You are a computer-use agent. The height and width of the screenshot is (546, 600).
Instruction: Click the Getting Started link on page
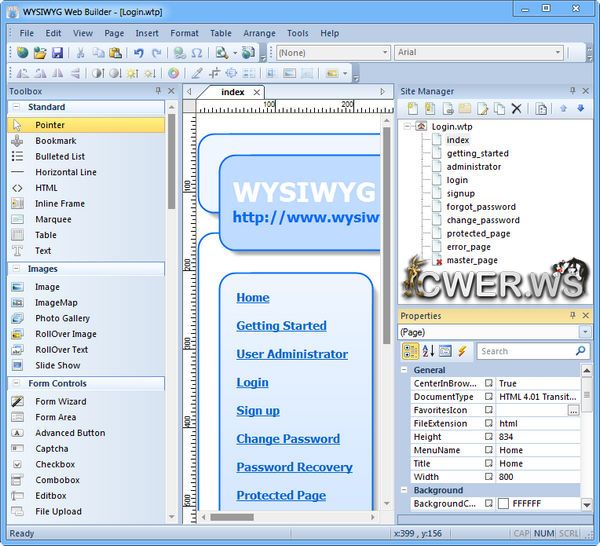pos(281,325)
